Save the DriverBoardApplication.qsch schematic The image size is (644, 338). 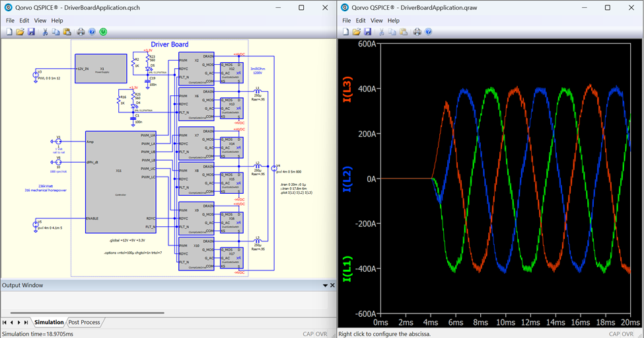pos(31,32)
